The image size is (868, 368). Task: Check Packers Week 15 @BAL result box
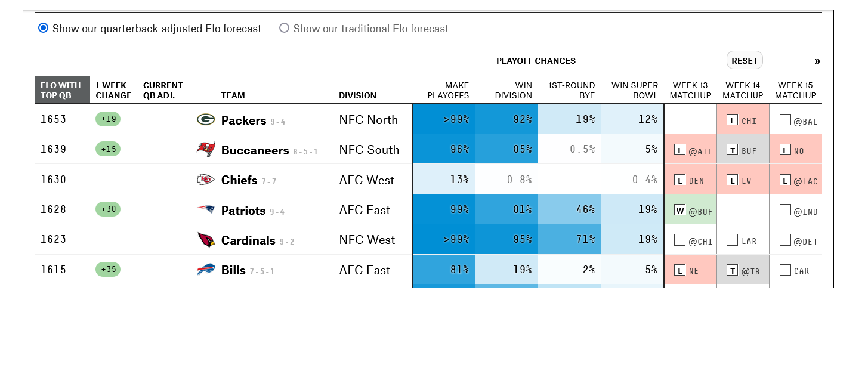tap(785, 120)
